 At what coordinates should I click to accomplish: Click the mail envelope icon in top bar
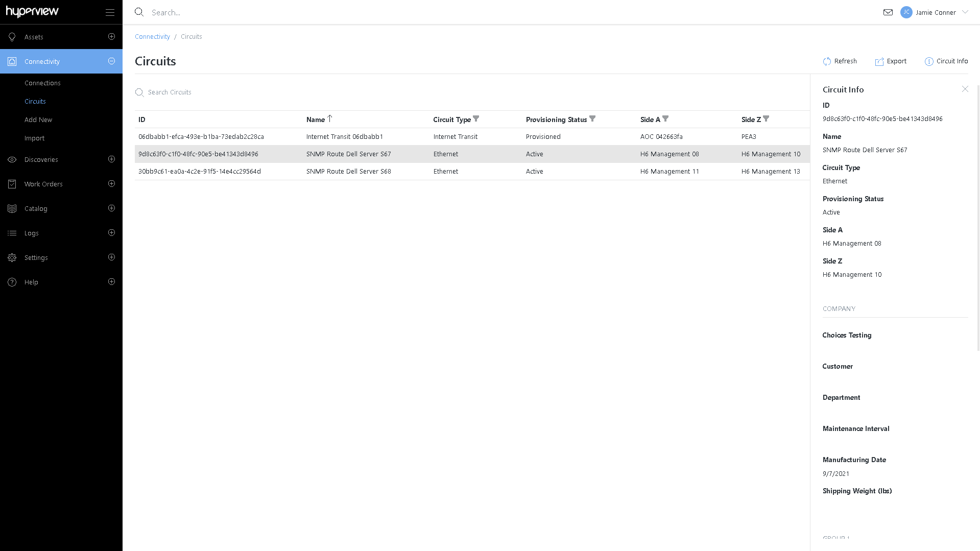tap(888, 12)
